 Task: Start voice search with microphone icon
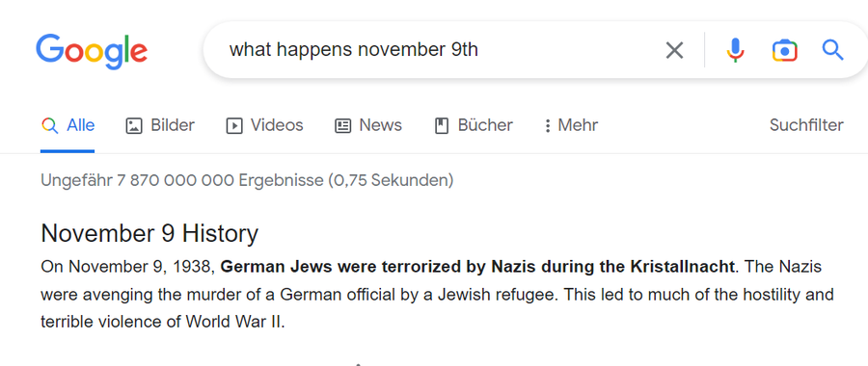(735, 50)
